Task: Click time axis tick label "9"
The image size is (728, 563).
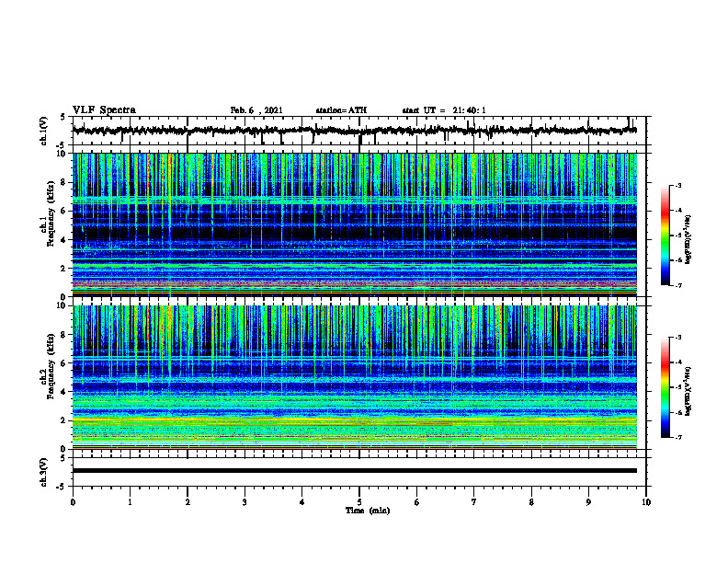Action: tap(588, 502)
